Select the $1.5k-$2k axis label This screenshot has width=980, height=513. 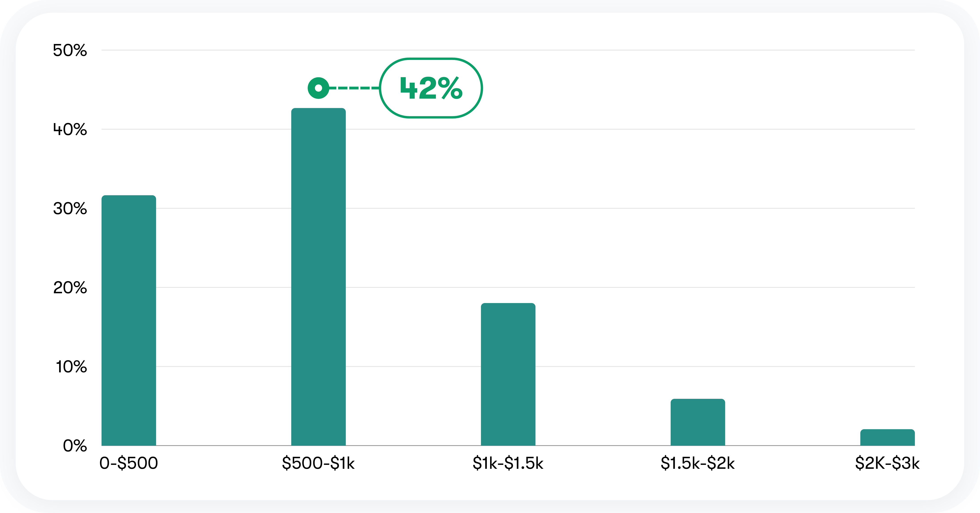(698, 463)
